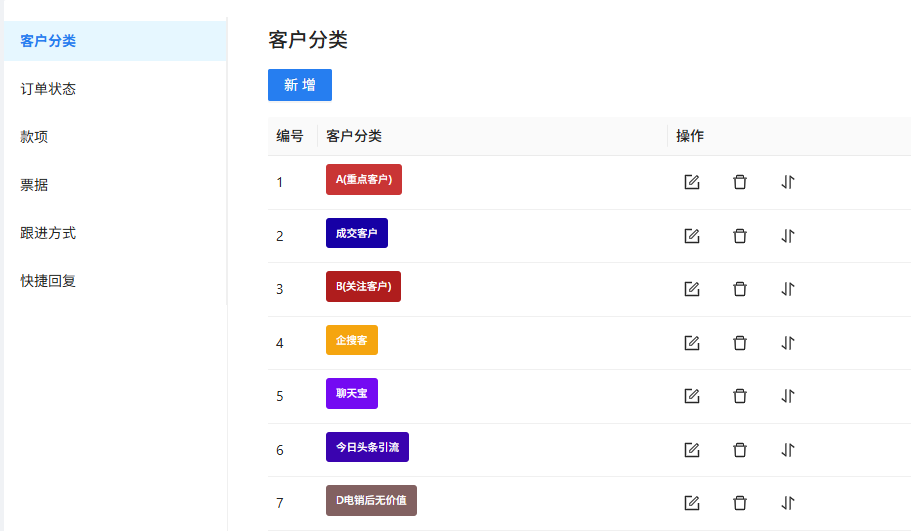Click sort icon for 成交客户 row
The height and width of the screenshot is (531, 911).
coord(788,236)
